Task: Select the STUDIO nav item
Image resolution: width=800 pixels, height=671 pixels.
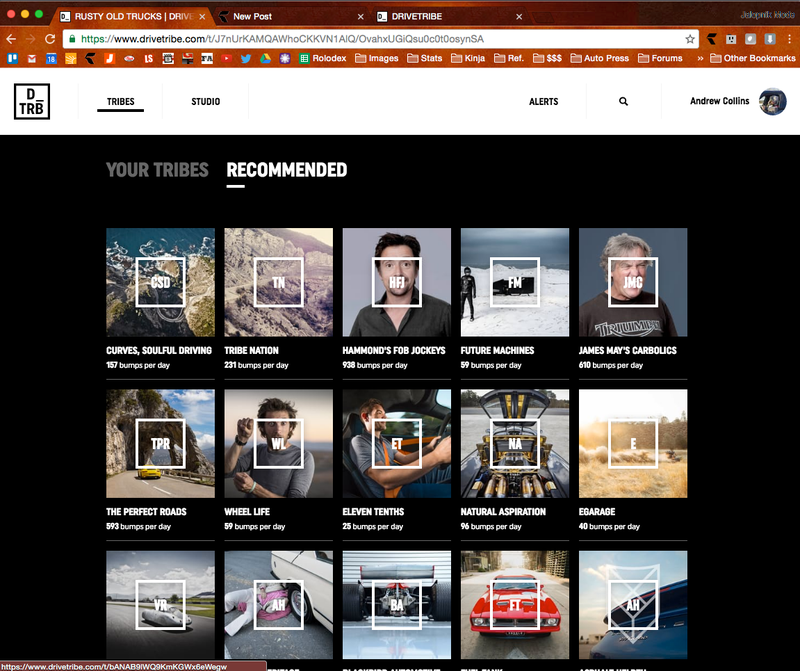Action: (x=206, y=102)
